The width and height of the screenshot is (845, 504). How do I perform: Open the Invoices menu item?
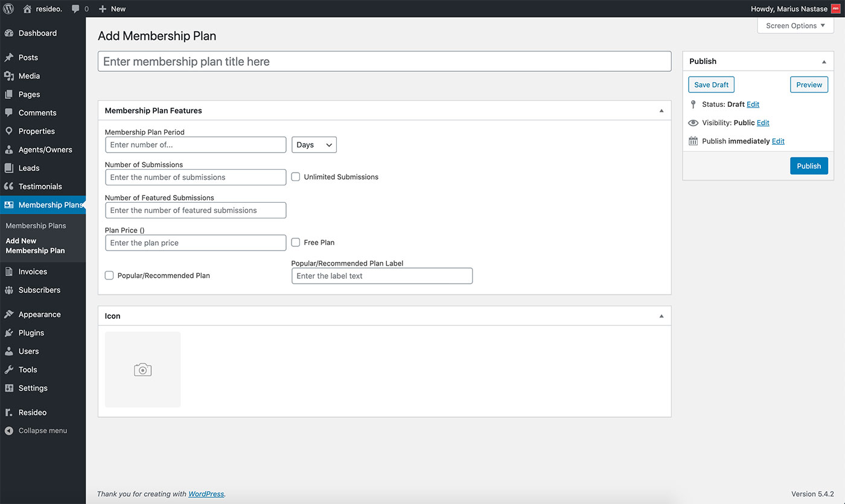(33, 272)
